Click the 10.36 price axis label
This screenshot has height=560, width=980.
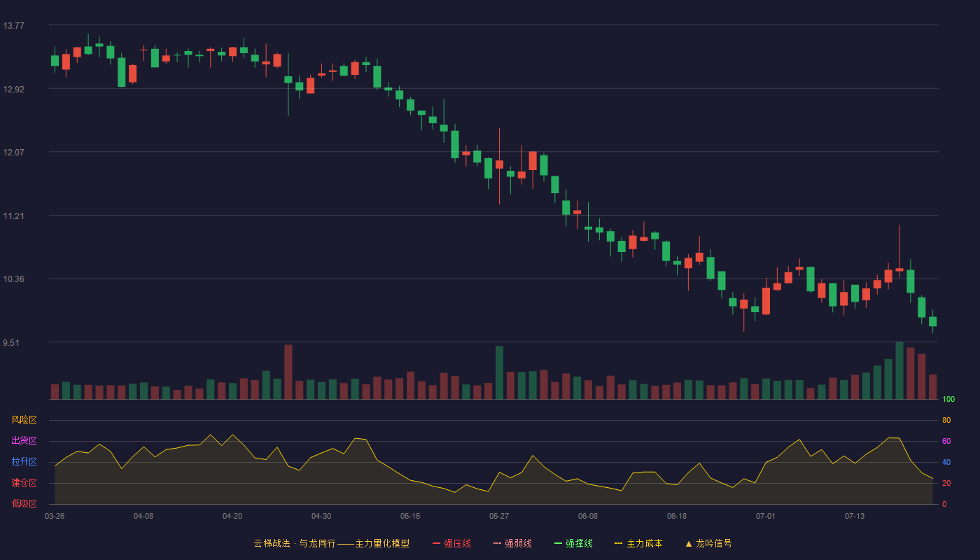(x=13, y=279)
